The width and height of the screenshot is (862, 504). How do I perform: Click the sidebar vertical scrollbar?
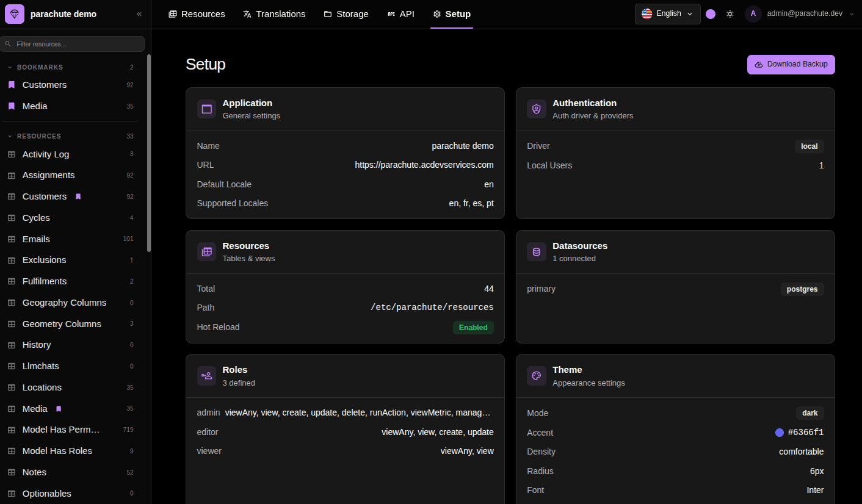click(x=149, y=153)
